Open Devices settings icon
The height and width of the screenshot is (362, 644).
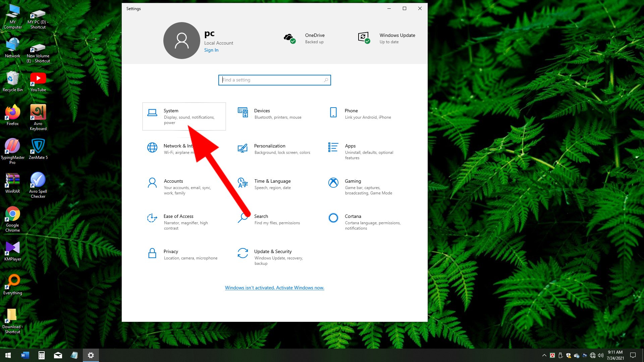(x=243, y=112)
